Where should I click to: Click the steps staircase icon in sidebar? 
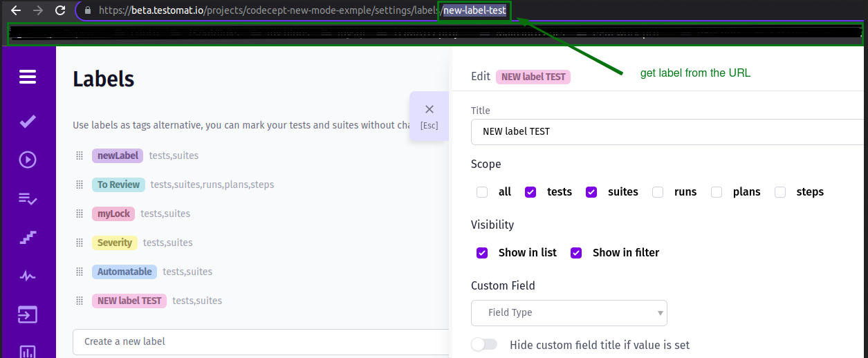[28, 238]
